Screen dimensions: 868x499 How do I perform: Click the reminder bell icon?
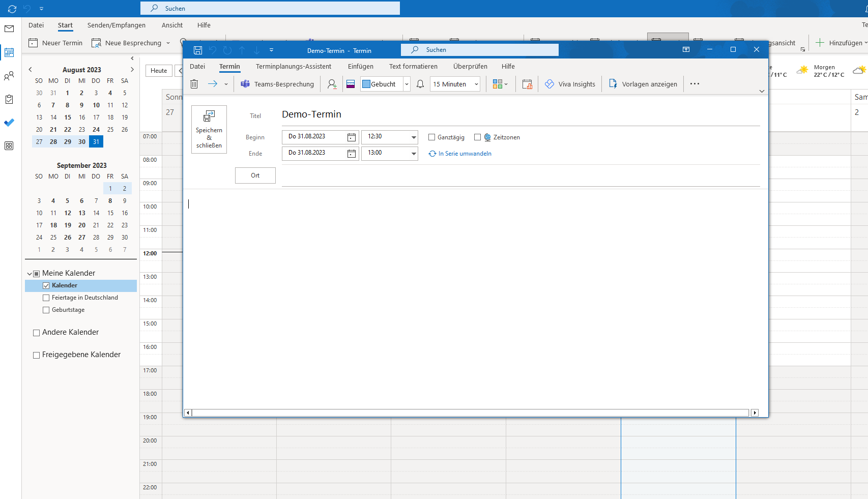coord(420,84)
